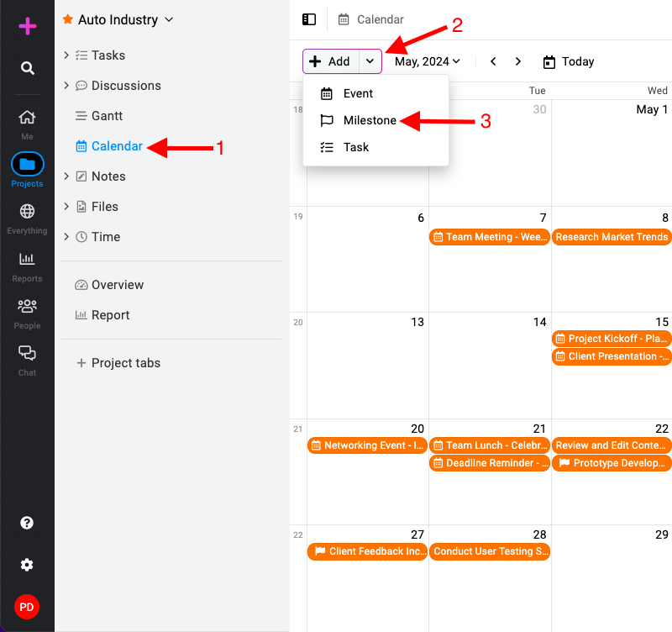This screenshot has width=672, height=632.
Task: Open search with the magnifier icon
Action: [28, 68]
